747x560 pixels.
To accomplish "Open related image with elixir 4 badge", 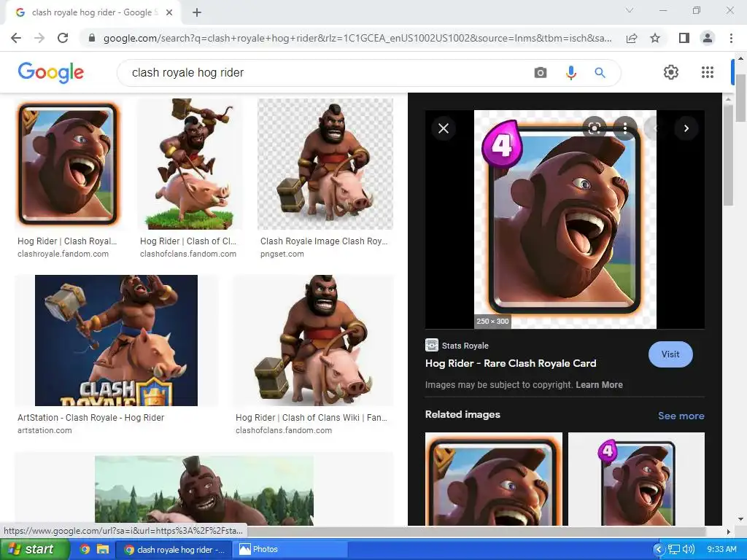I will click(x=636, y=479).
